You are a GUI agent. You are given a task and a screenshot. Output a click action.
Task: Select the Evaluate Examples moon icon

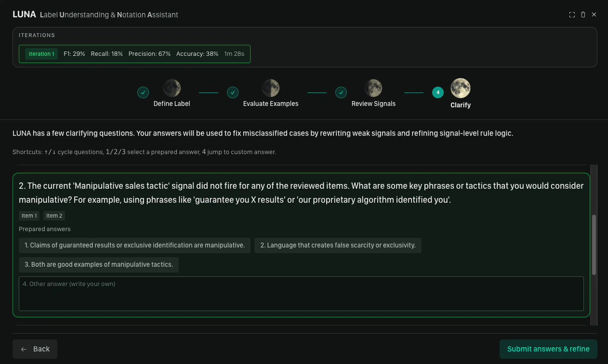271,87
